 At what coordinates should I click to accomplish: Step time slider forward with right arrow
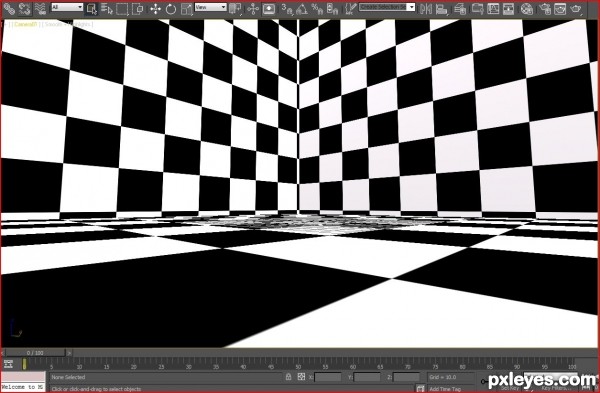[x=69, y=353]
